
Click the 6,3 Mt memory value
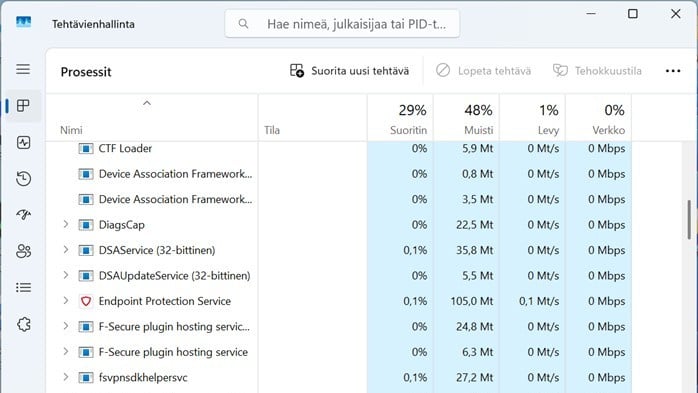coord(477,352)
